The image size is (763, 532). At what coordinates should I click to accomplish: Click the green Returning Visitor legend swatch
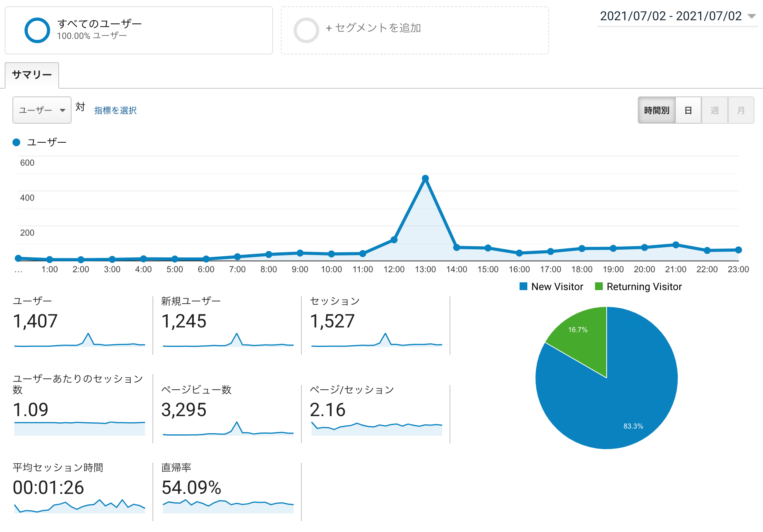click(598, 287)
